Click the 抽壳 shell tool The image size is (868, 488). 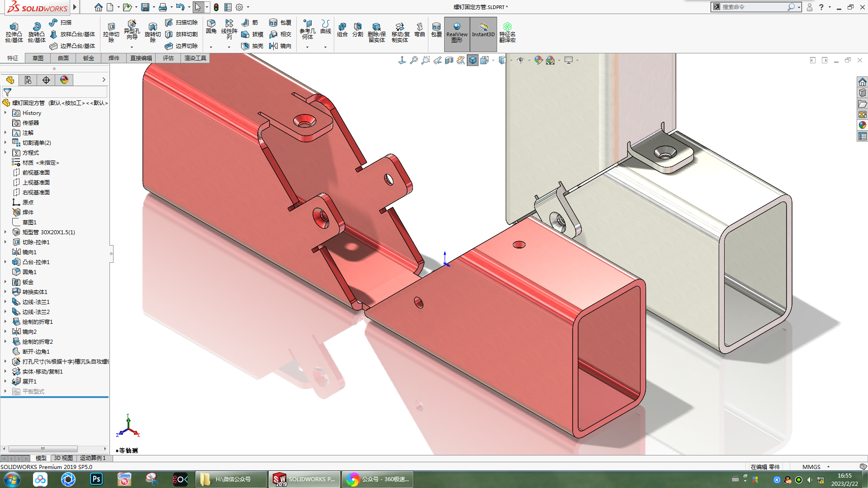[252, 46]
